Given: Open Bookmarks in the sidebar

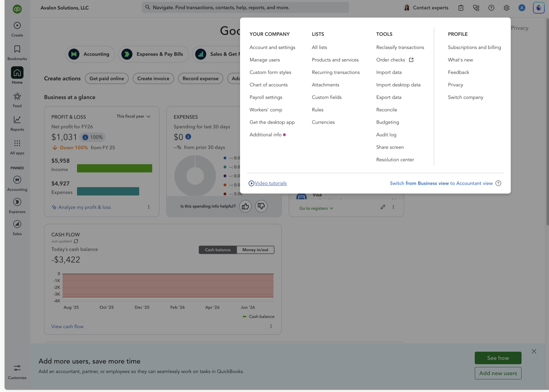Looking at the screenshot, I should (x=17, y=53).
